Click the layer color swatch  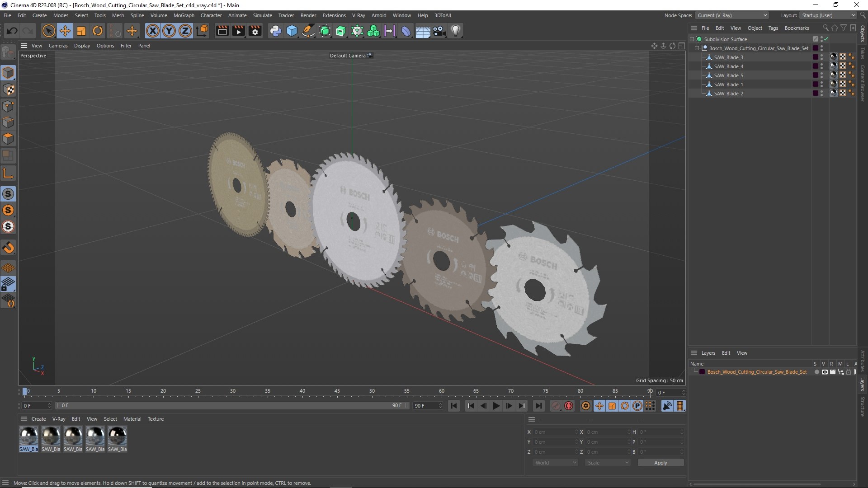702,372
